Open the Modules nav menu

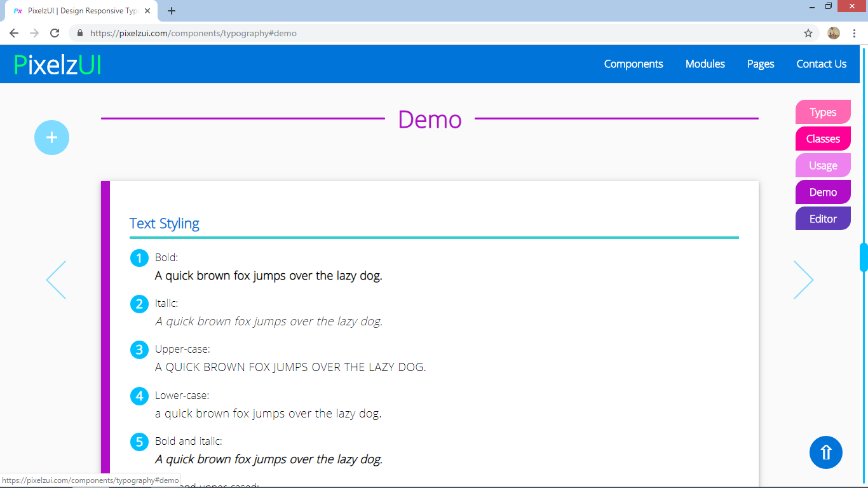click(705, 64)
